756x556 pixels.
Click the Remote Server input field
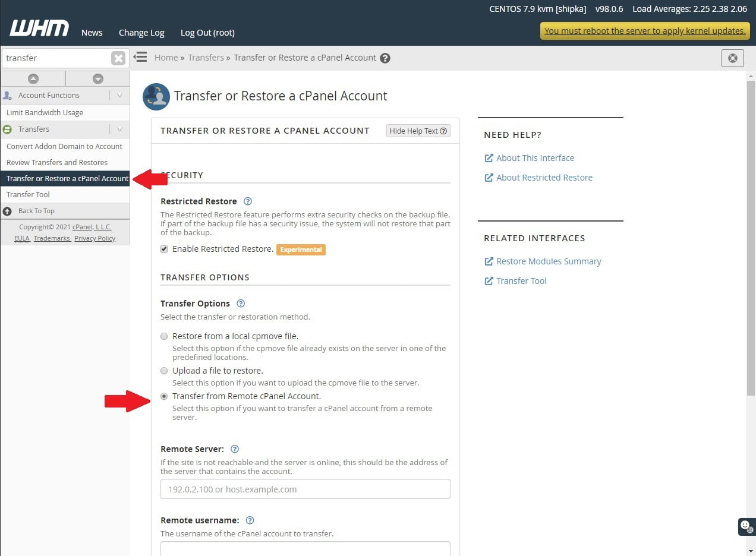click(x=305, y=489)
